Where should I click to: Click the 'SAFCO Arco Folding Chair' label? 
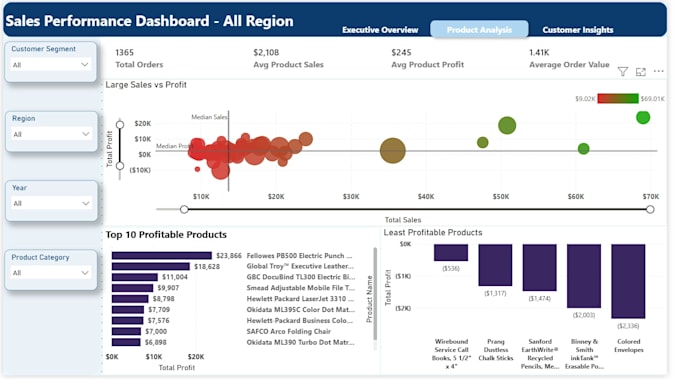pyautogui.click(x=289, y=331)
